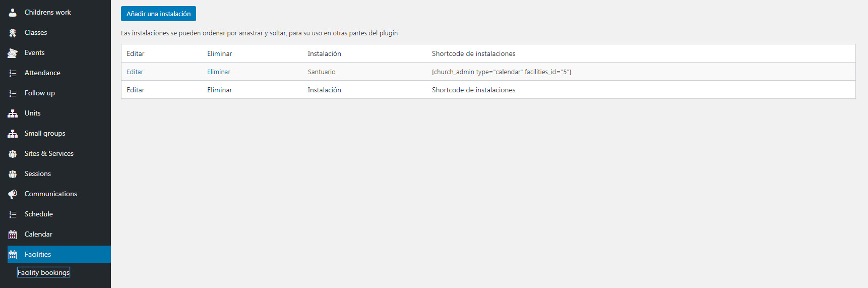
Task: Click Editar link for Santuario
Action: 135,72
